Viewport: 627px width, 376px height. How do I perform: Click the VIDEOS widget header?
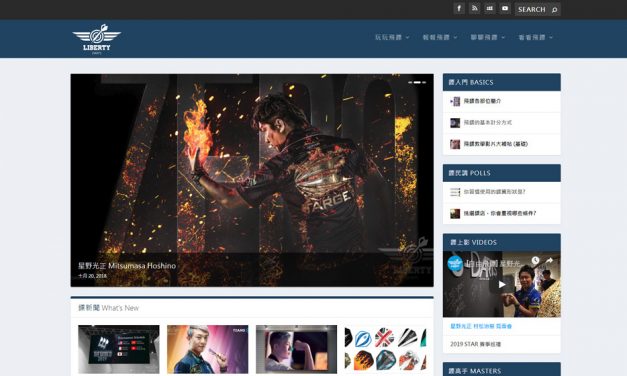[501, 242]
